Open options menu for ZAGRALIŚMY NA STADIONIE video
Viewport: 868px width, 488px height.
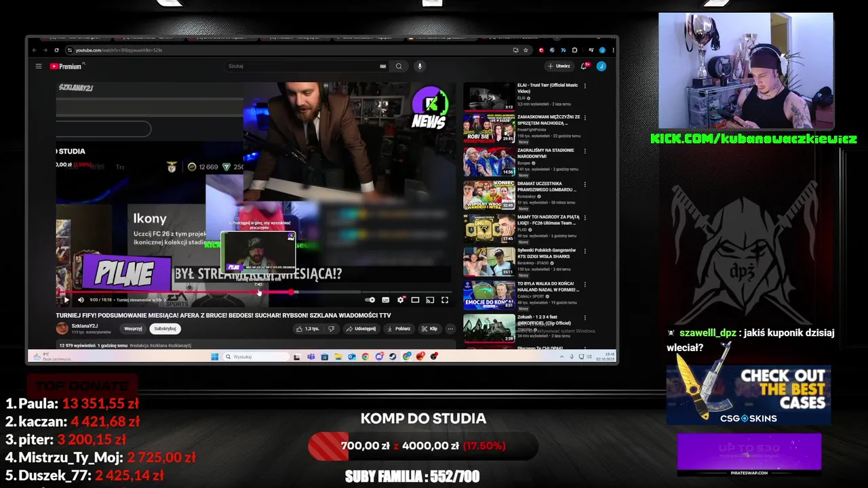point(585,151)
